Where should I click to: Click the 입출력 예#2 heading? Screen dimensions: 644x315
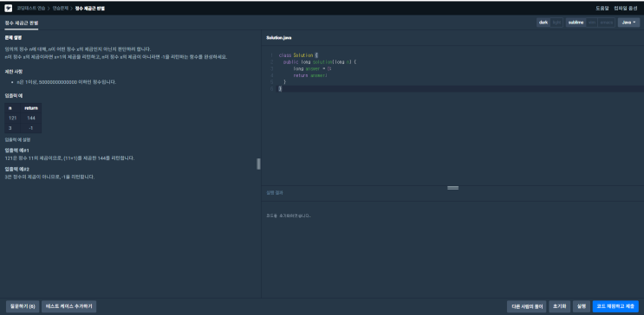[16, 169]
